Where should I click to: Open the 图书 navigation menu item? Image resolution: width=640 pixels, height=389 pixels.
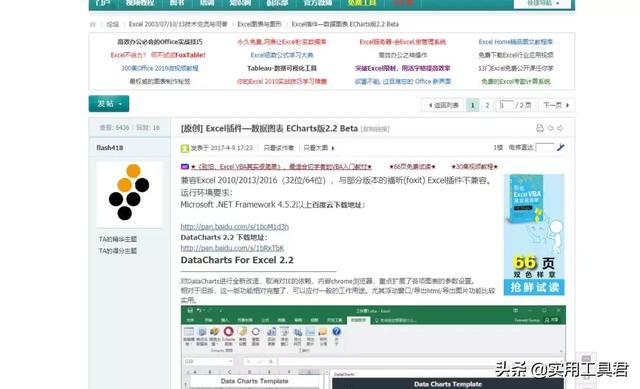pos(177,3)
